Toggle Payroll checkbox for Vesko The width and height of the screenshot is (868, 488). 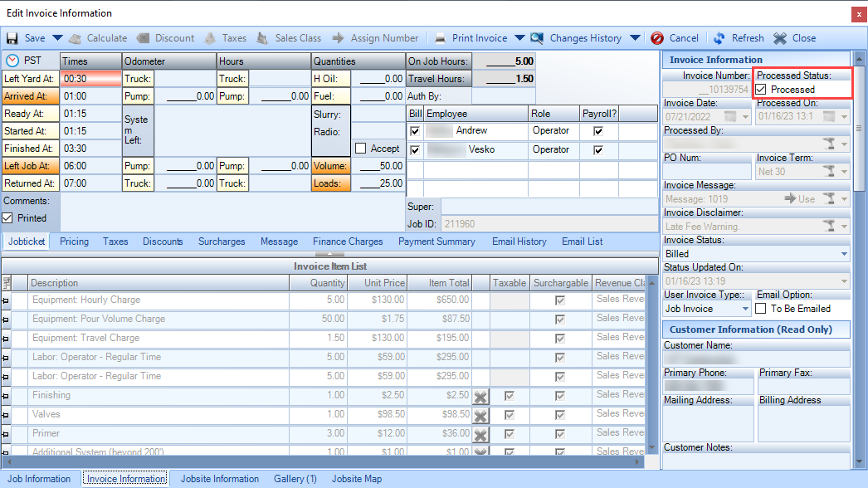click(x=597, y=150)
